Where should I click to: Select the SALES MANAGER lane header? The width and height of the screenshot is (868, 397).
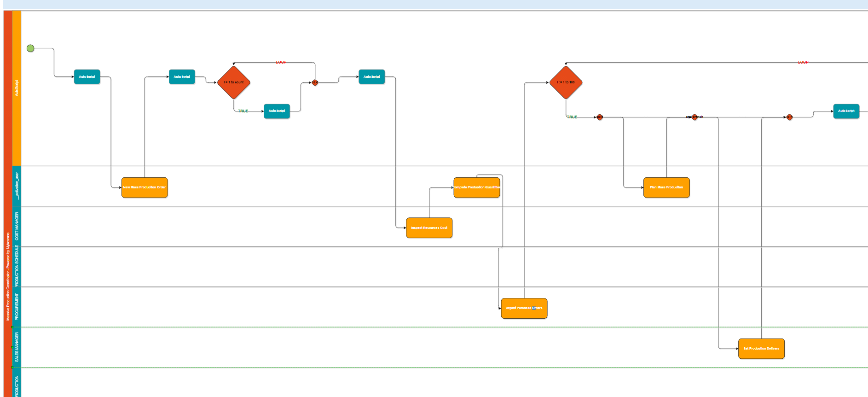tap(17, 347)
